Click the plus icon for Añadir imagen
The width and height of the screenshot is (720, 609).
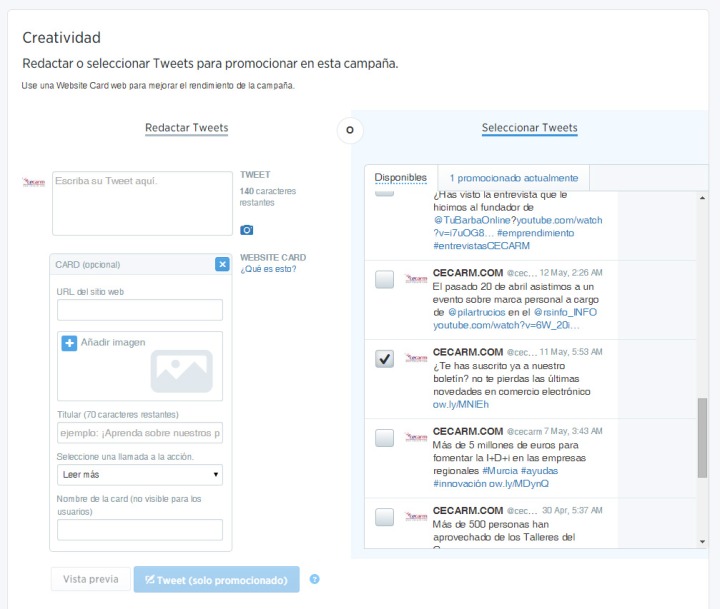click(x=70, y=343)
